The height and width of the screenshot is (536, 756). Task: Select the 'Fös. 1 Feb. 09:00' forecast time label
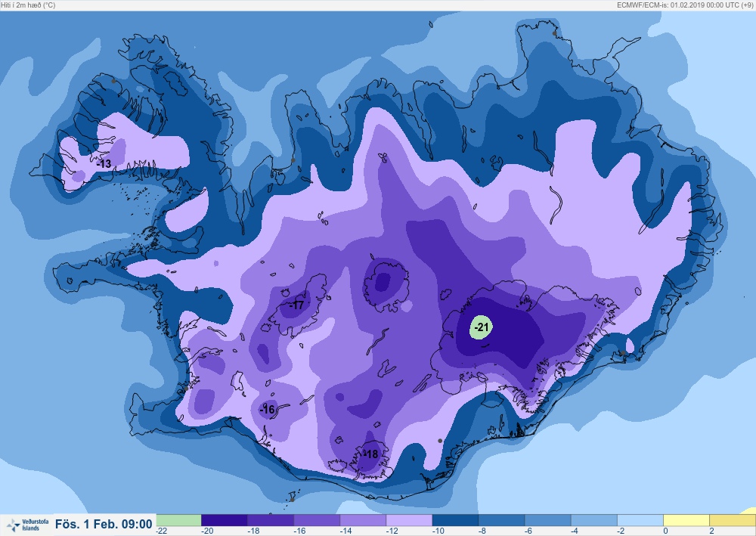[x=104, y=525]
